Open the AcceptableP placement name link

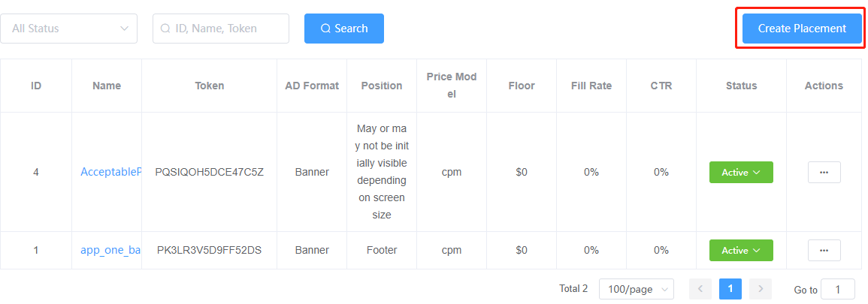click(x=110, y=172)
